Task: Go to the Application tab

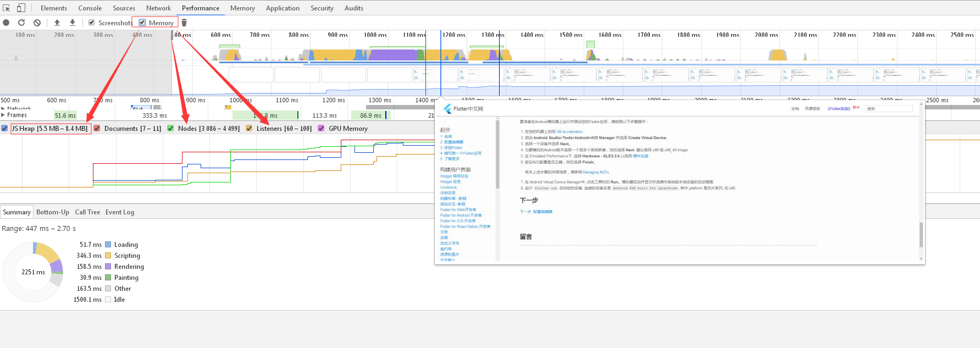Action: pyautogui.click(x=283, y=8)
